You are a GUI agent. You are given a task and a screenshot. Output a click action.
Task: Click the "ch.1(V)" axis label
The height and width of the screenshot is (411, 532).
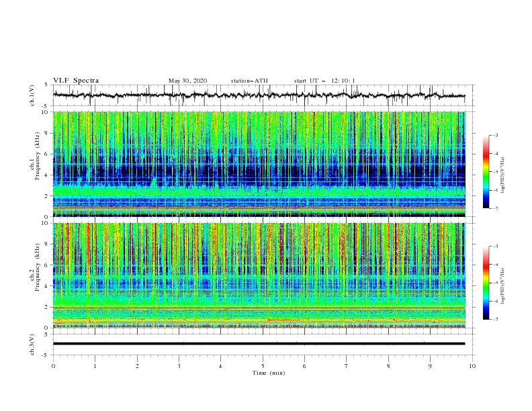tap(32, 95)
